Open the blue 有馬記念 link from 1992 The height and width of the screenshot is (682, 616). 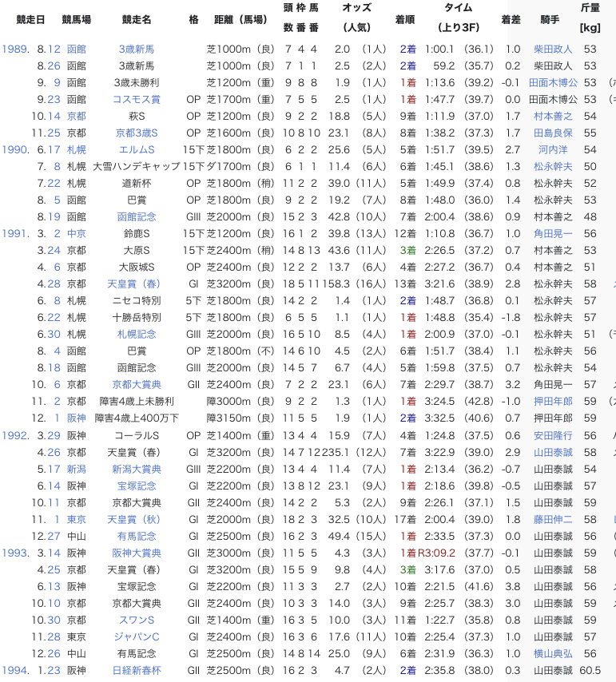137,537
